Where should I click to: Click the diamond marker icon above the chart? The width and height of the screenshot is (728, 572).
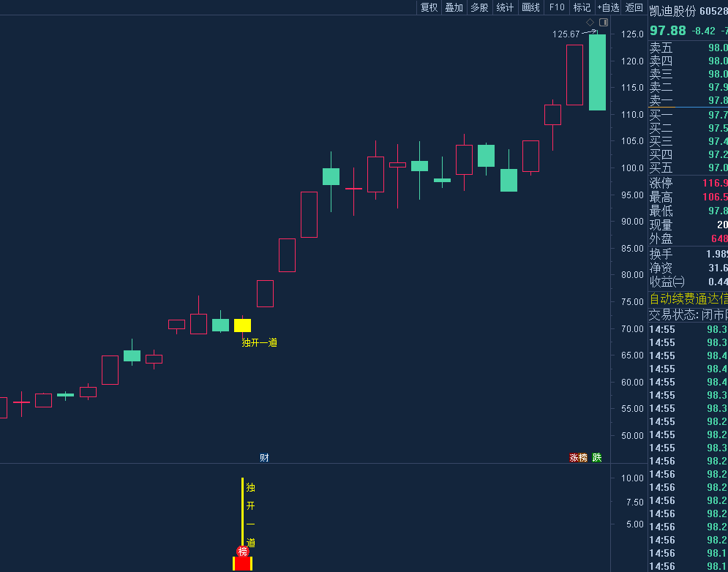click(590, 23)
